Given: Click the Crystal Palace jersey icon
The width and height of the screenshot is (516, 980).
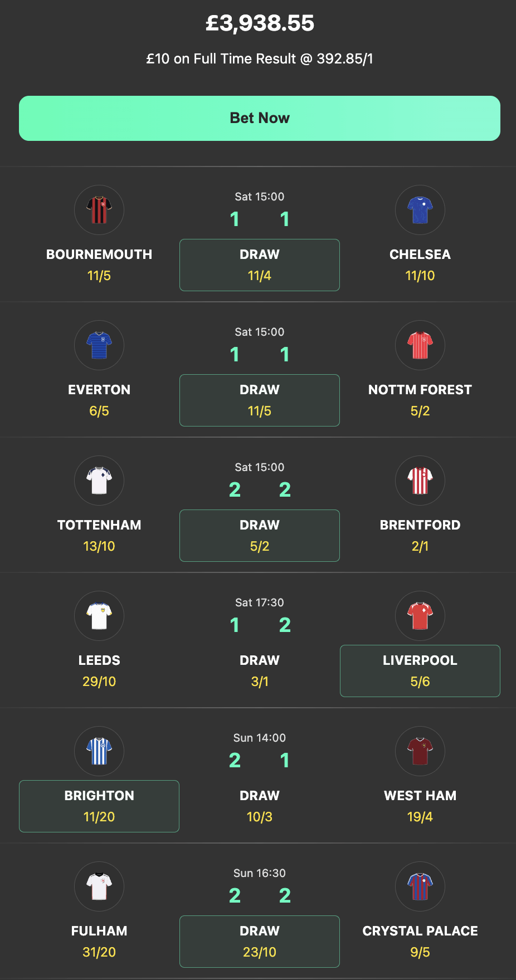Looking at the screenshot, I should (420, 886).
